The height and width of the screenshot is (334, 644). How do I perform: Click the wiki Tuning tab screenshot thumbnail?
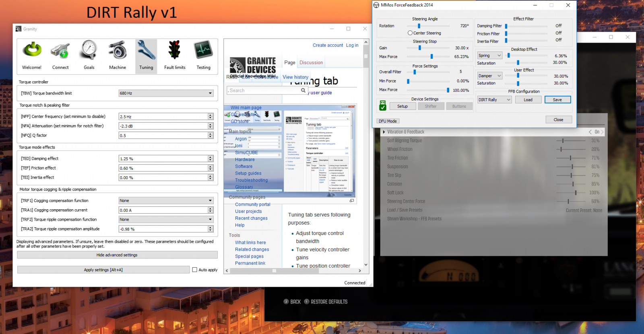pos(290,151)
